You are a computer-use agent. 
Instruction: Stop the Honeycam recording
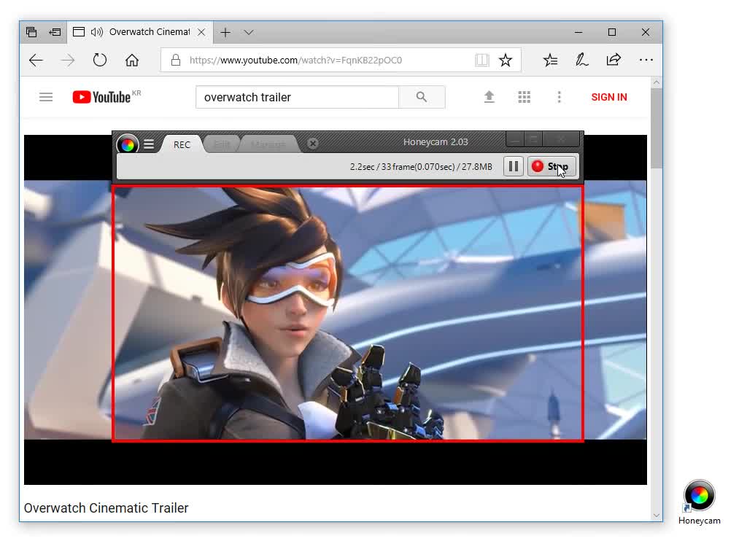pos(553,166)
